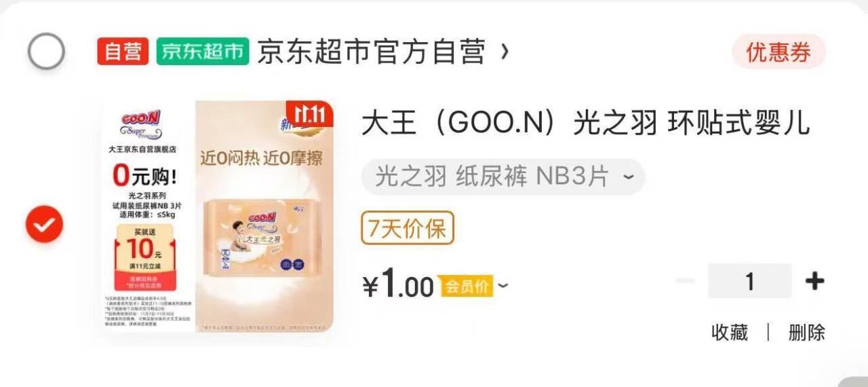This screenshot has width=868, height=387.
Task: Click the yellow 会员价 badge
Action: pyautogui.click(x=466, y=286)
